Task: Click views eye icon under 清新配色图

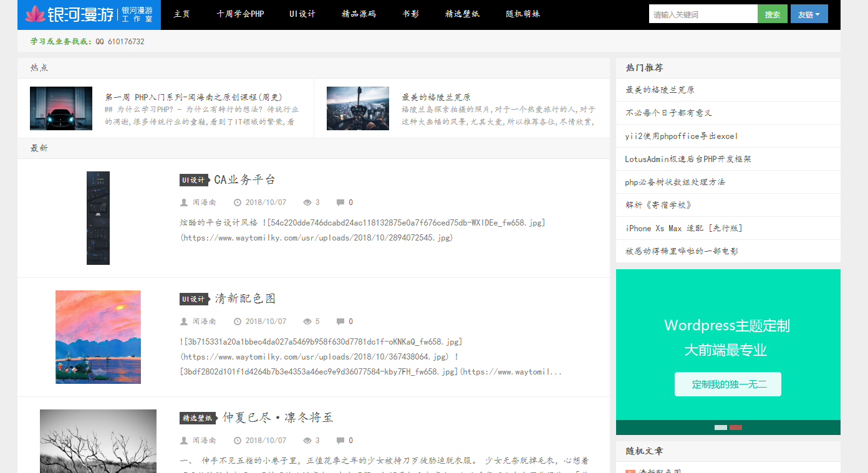Action: [307, 322]
